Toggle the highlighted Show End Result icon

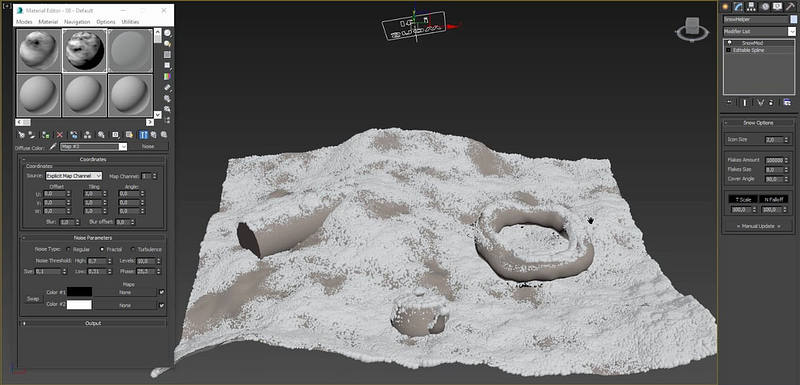pyautogui.click(x=144, y=135)
